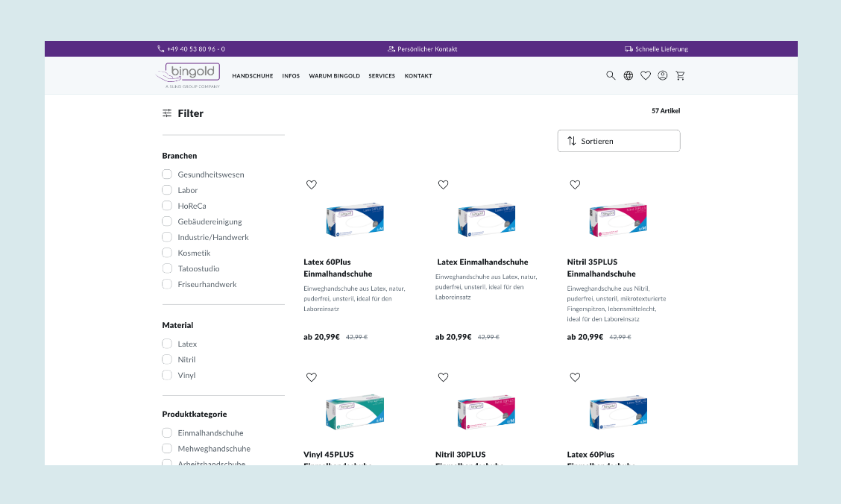Open the shopping cart icon
The width and height of the screenshot is (841, 504).
(x=680, y=75)
